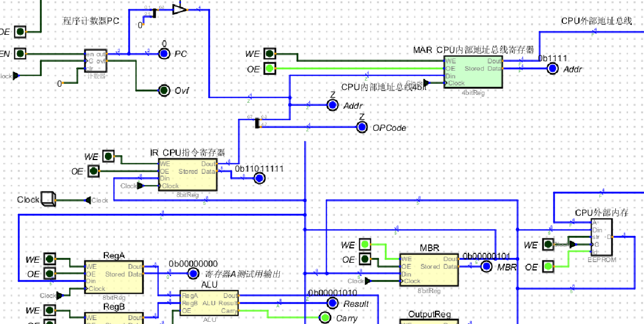Screen dimensions: 644x324
Task: Select the MBR output pin
Action: point(486,267)
